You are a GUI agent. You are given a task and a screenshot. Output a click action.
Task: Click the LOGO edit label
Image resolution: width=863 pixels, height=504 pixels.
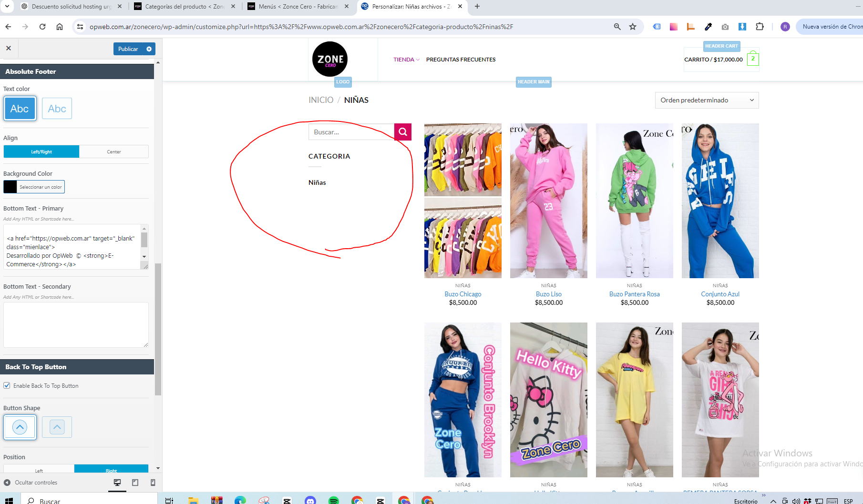click(342, 82)
